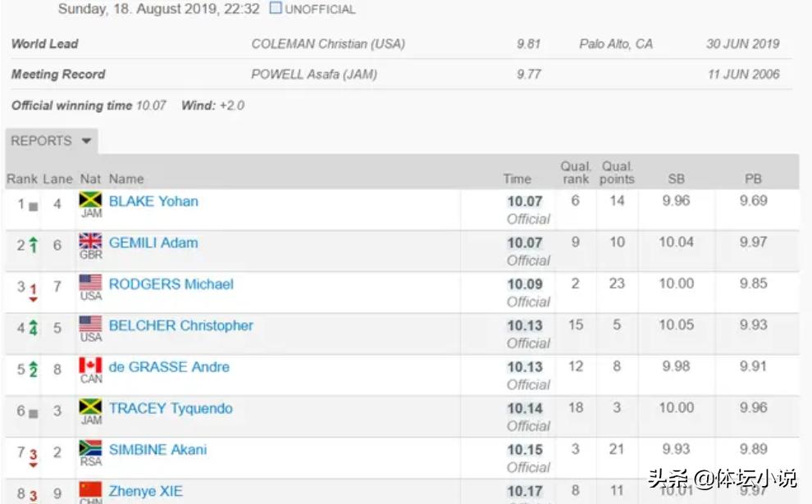This screenshot has width=812, height=504.
Task: Sort by the PB column header
Action: pos(753,179)
